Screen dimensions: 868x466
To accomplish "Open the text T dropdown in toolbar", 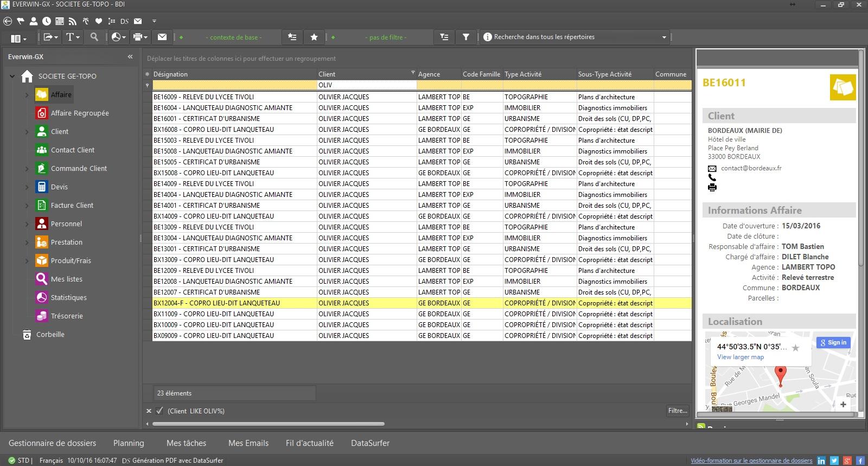I will (x=73, y=37).
